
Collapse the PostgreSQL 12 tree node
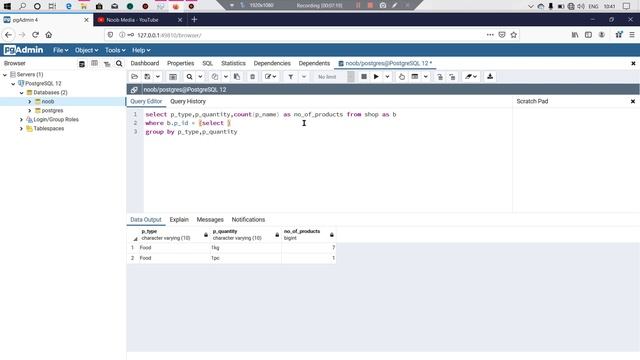click(x=13, y=84)
